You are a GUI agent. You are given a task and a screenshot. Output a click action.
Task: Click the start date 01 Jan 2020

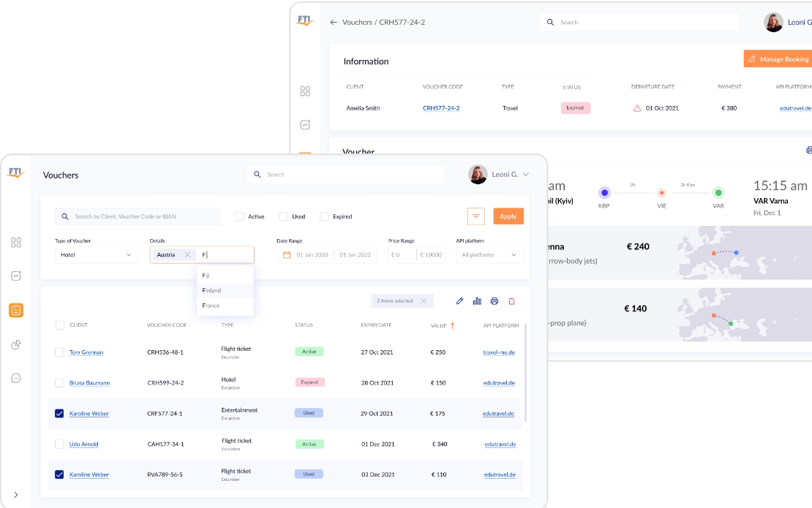coord(312,254)
